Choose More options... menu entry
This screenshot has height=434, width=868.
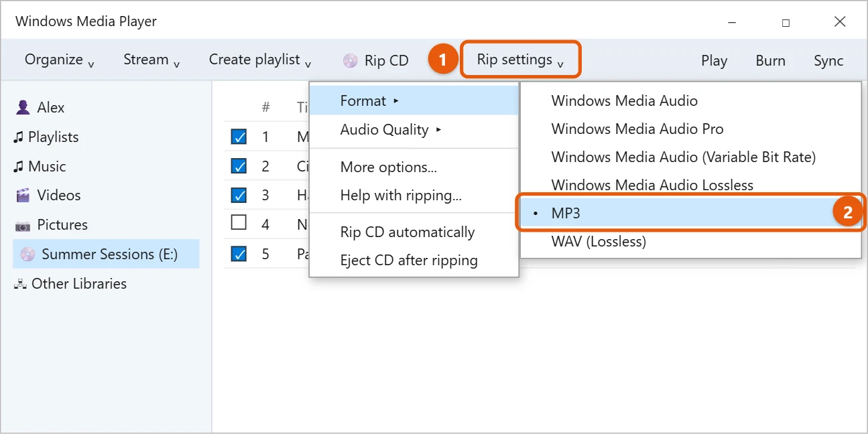(414, 167)
